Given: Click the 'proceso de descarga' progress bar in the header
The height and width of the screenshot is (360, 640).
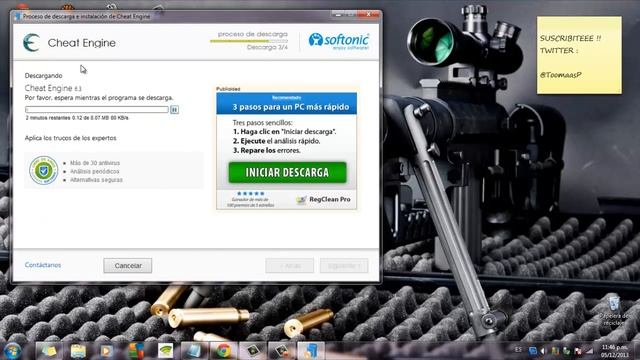Looking at the screenshot, I should coord(249,41).
